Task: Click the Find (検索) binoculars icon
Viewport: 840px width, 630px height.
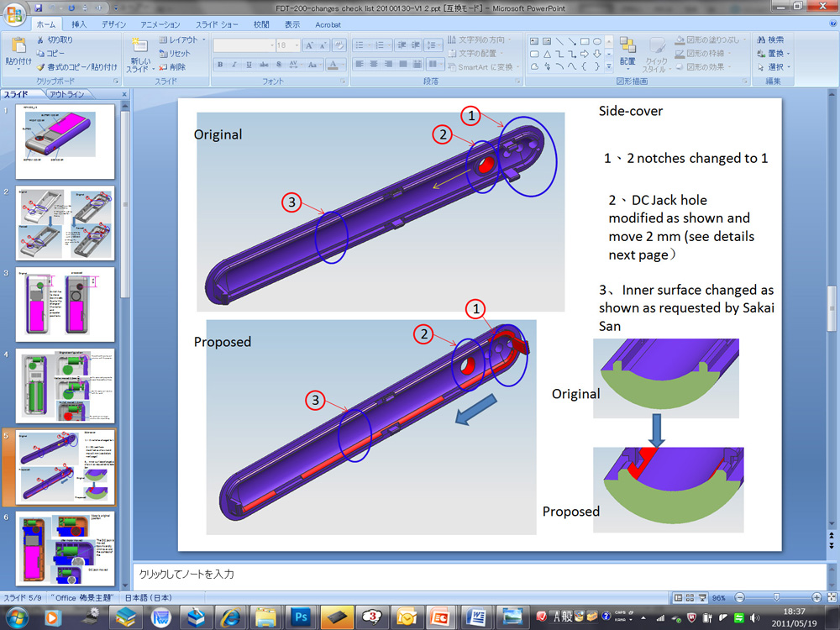Action: point(762,39)
